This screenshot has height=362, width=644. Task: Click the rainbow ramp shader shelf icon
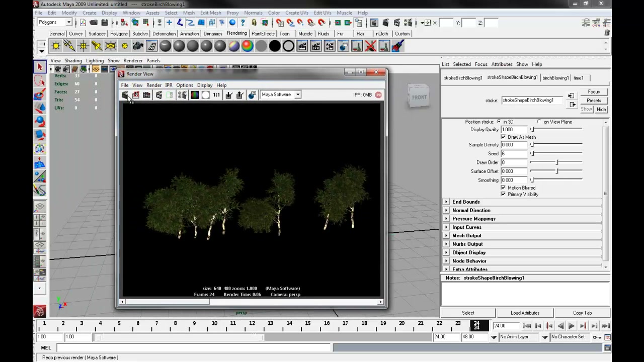[248, 46]
